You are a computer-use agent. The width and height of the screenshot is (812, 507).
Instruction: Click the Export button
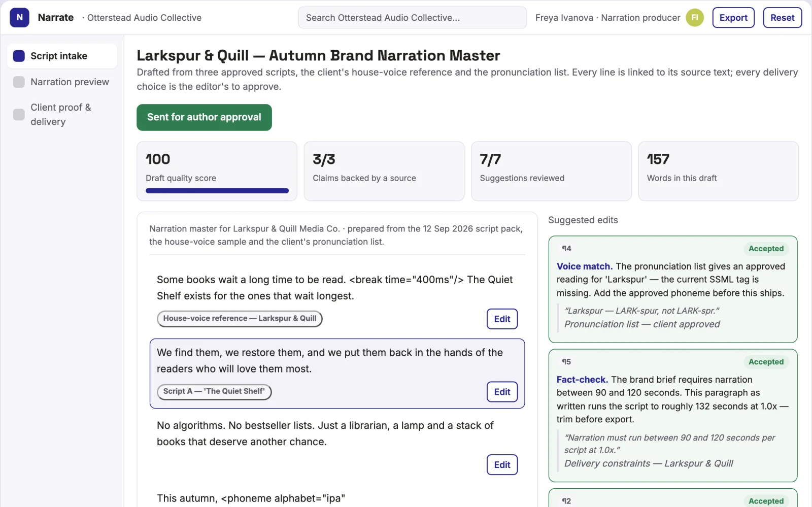pyautogui.click(x=733, y=18)
